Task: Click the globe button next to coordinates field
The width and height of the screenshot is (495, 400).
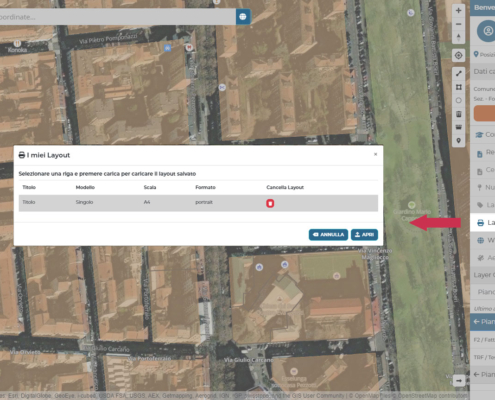Action: [x=243, y=17]
